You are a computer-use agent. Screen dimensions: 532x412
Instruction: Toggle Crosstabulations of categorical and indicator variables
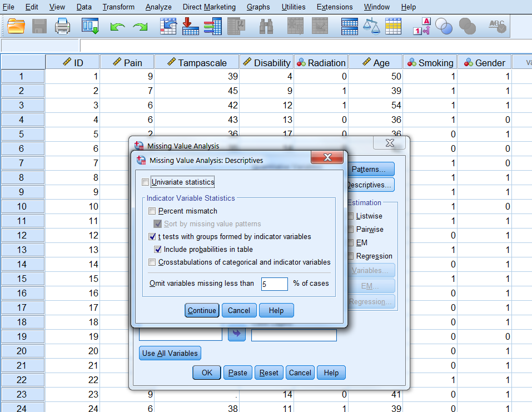click(152, 262)
